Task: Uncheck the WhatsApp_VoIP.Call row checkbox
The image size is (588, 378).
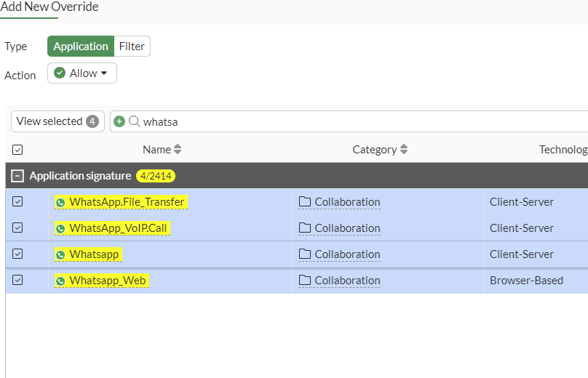Action: pyautogui.click(x=17, y=228)
